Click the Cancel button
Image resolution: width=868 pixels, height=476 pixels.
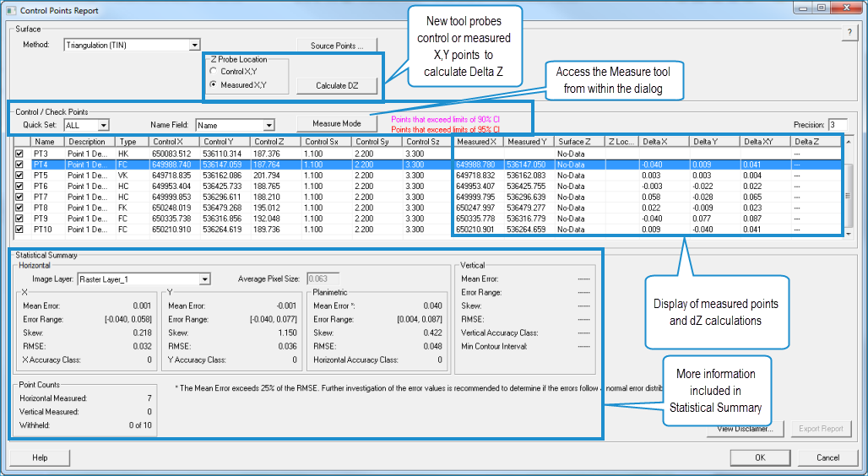(827, 457)
